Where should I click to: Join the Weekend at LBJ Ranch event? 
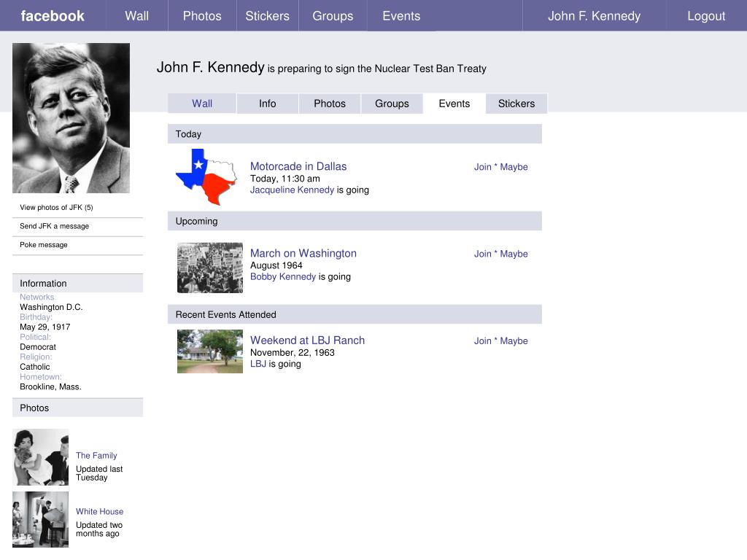coord(483,341)
